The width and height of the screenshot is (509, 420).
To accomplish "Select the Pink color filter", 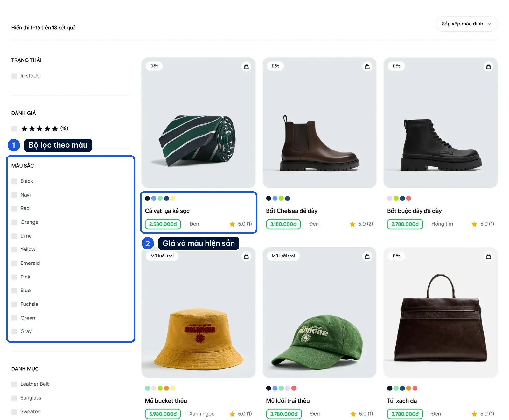I will (14, 277).
